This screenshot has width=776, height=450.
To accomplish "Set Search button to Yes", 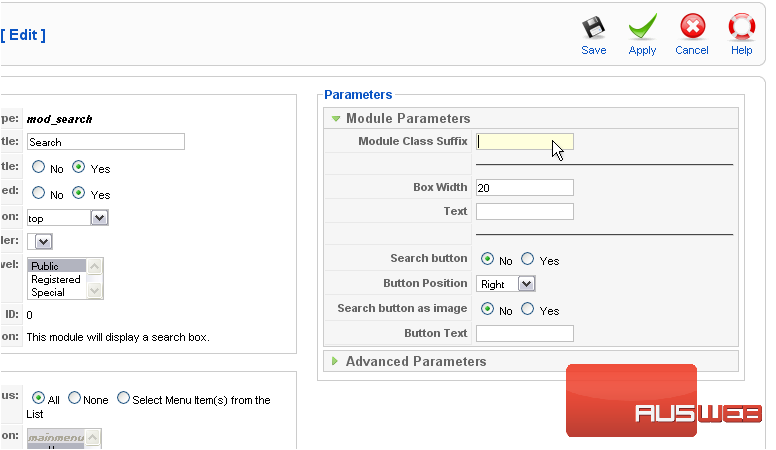I will pyautogui.click(x=527, y=260).
